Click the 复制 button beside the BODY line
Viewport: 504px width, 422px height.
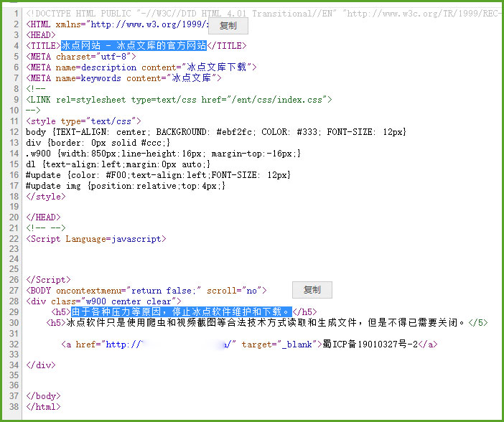tap(312, 290)
